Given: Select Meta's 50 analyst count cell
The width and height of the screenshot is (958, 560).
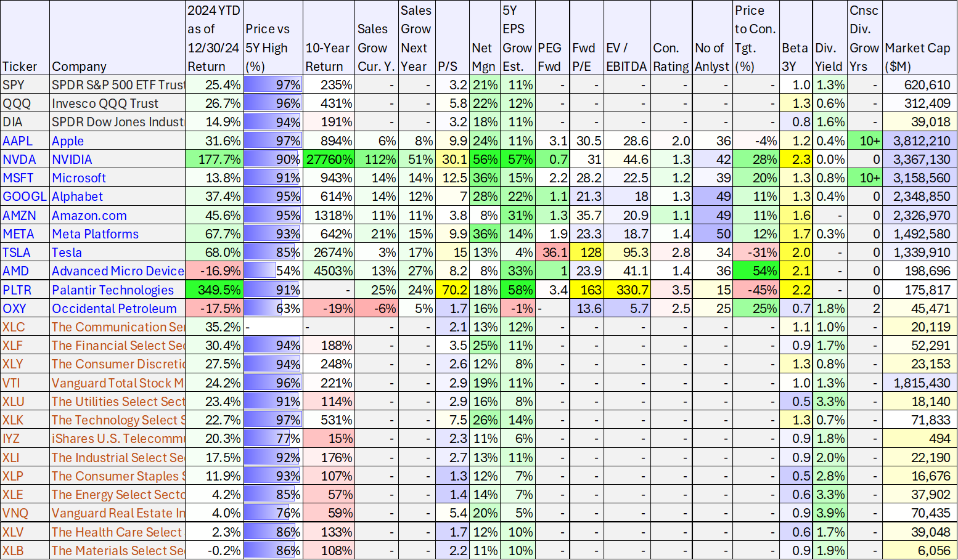Looking at the screenshot, I should click(x=712, y=234).
